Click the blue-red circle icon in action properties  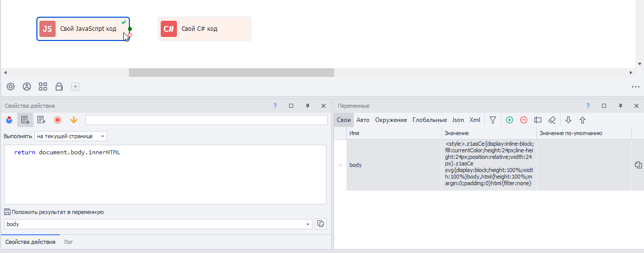tap(9, 120)
